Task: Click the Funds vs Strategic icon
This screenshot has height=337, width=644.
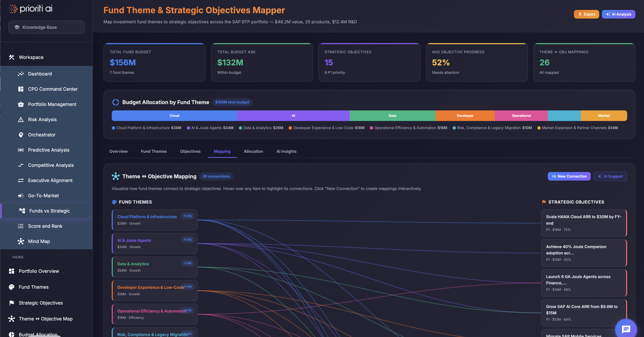Action: click(22, 211)
